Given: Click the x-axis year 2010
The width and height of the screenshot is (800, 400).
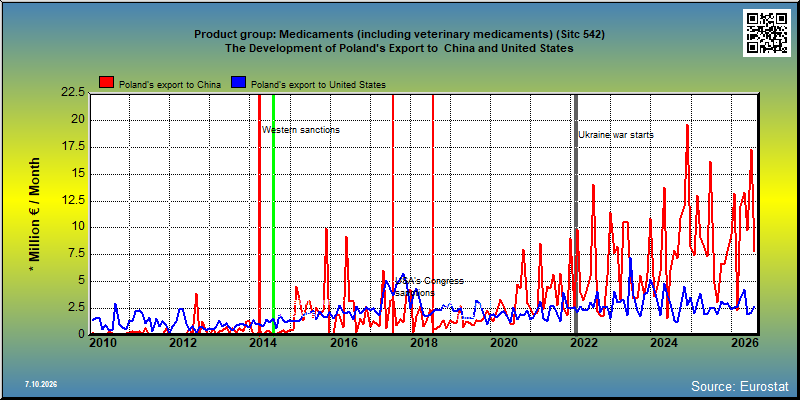Looking at the screenshot, I should pyautogui.click(x=101, y=343).
